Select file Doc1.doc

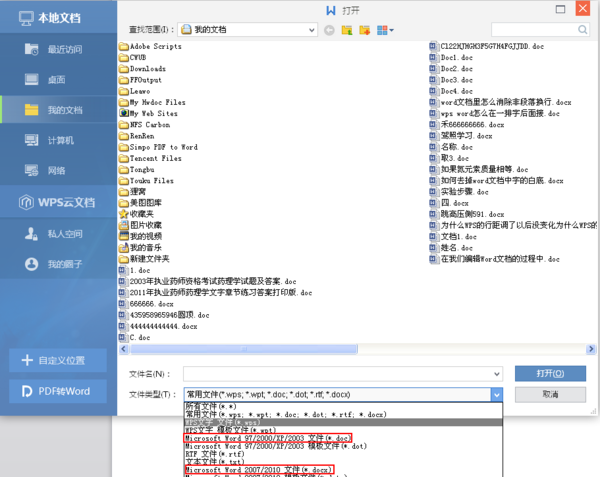tap(451, 57)
